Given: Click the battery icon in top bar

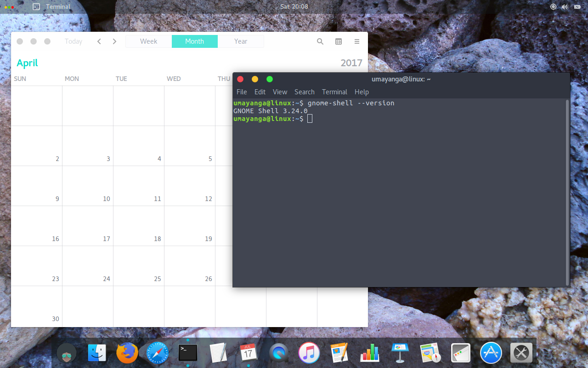Looking at the screenshot, I should point(577,6).
